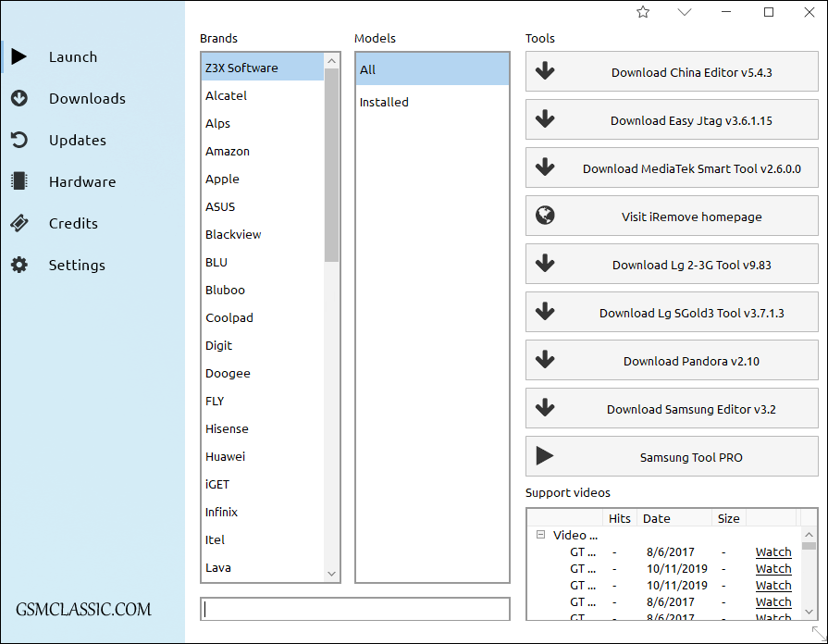This screenshot has height=644, width=828.
Task: Click the Size column header
Action: (729, 518)
